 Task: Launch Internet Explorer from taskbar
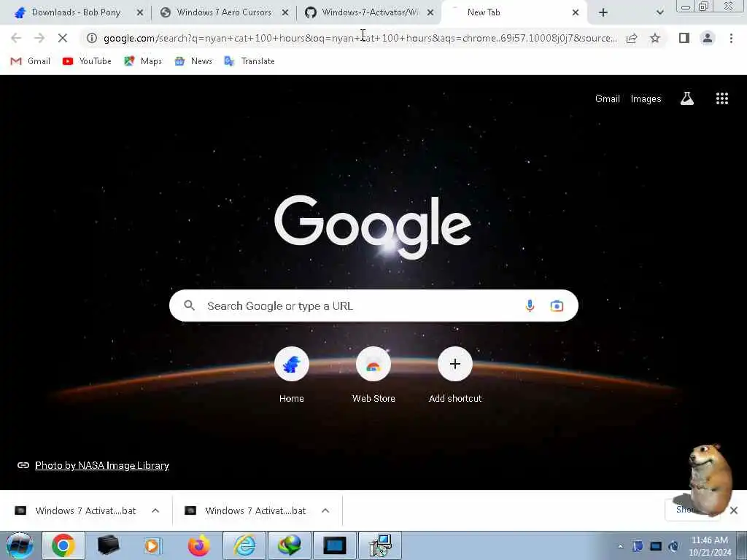tap(244, 545)
